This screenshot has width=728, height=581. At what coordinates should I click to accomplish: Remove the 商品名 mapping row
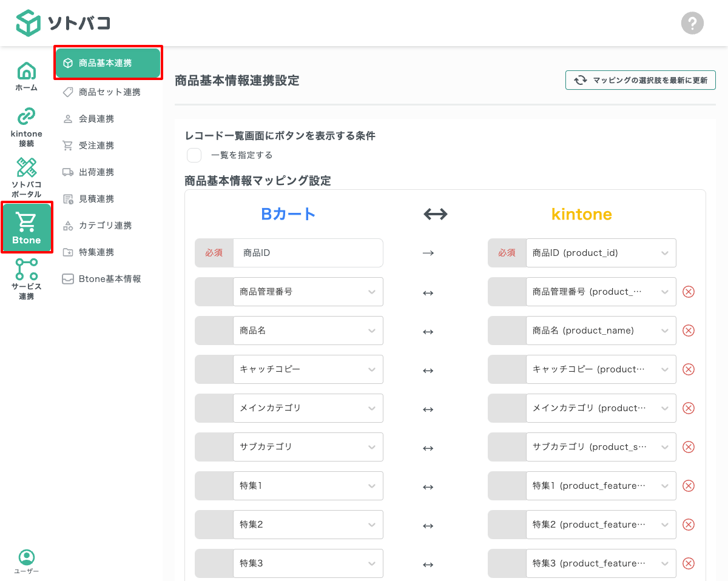coord(689,331)
